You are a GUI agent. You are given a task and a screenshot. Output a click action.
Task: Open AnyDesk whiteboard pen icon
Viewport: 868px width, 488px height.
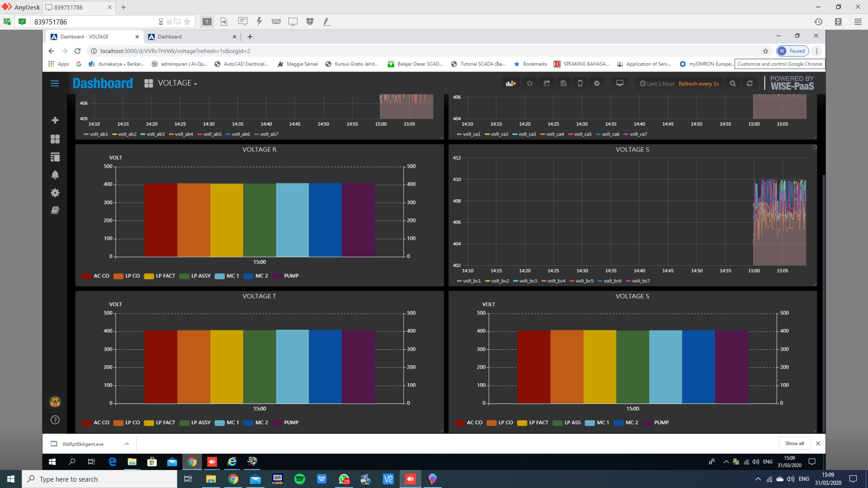326,21
